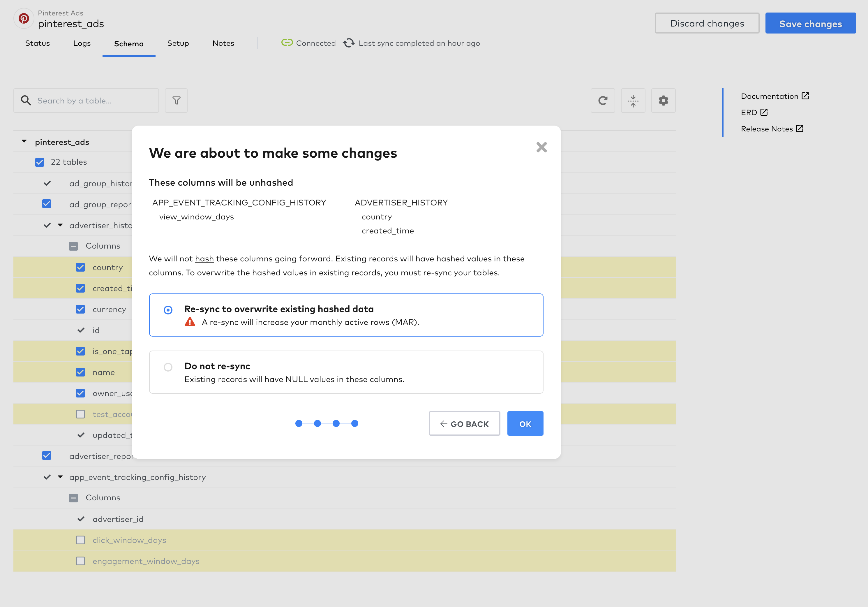Screen dimensions: 868x607
Task: Open the hash help link
Action: 204,259
